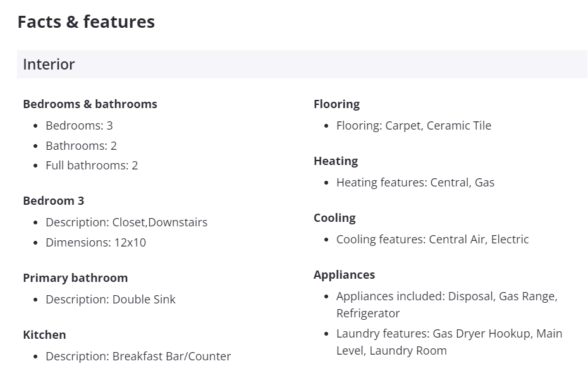
Task: Click the 'Dimensions: 12x10' entry
Action: tap(95, 243)
